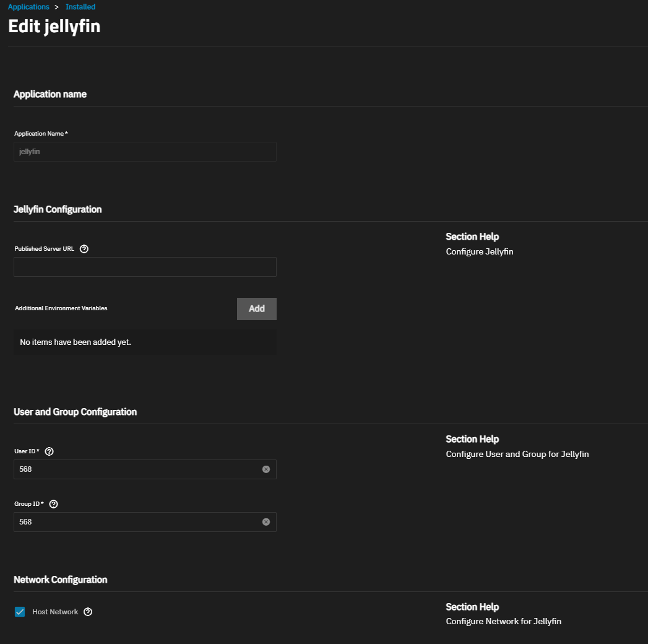Clear the Group ID field value
Image resolution: width=648 pixels, height=644 pixels.
coord(266,522)
